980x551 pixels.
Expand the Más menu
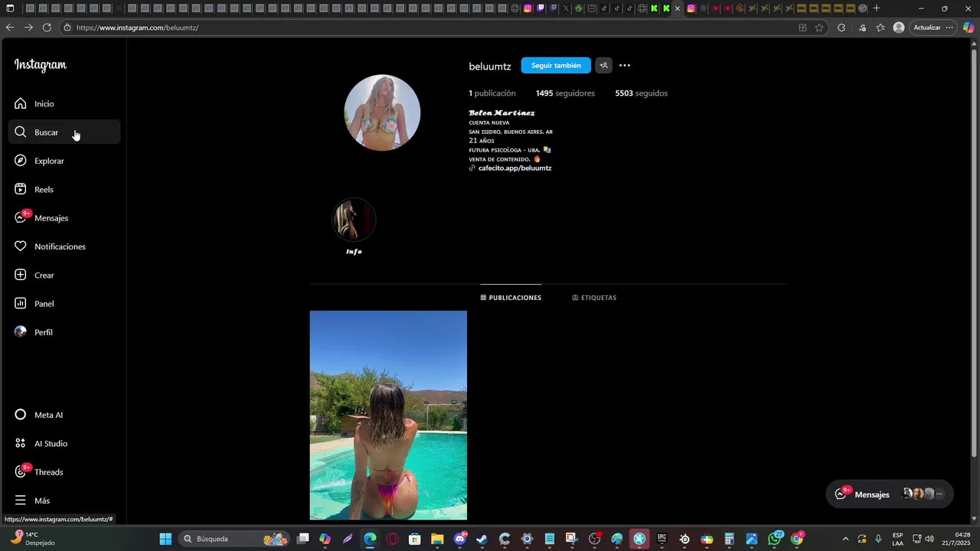[x=64, y=500]
